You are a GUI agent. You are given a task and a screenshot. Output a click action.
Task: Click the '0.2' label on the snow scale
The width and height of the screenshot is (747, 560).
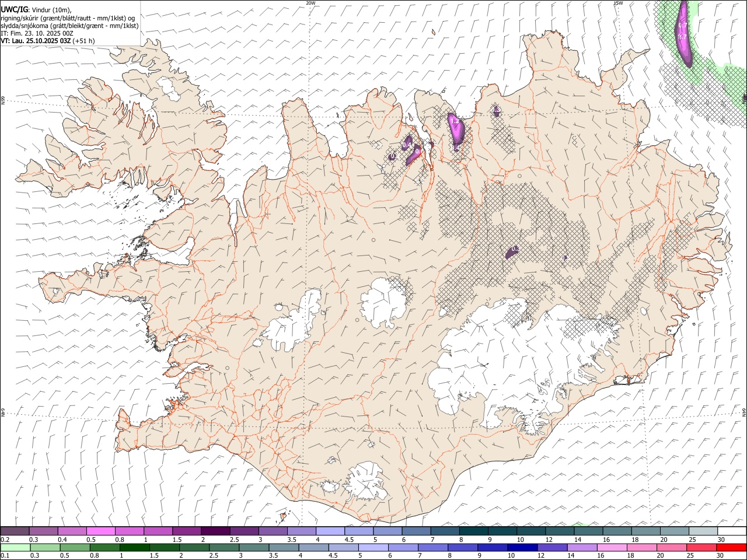click(x=5, y=540)
